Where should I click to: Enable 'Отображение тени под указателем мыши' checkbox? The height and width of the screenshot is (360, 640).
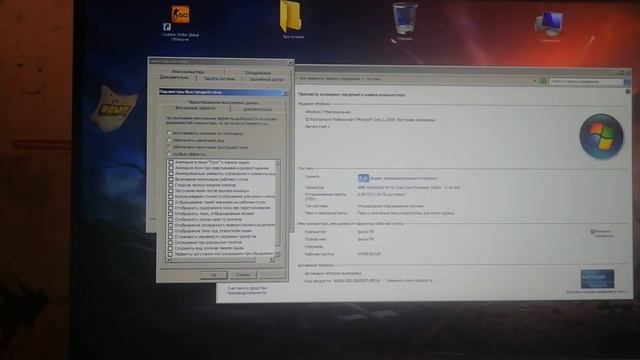point(170,231)
